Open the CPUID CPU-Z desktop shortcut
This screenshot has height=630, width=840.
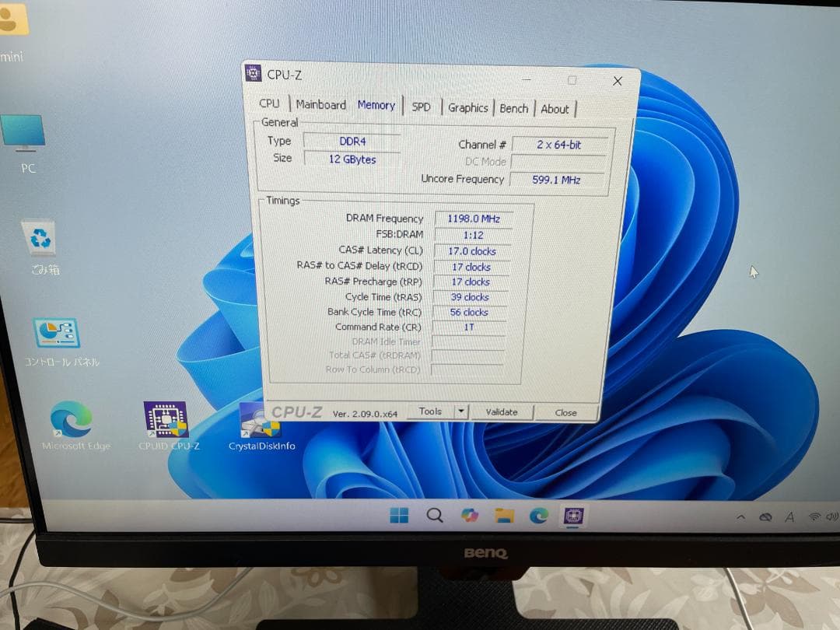tap(166, 420)
